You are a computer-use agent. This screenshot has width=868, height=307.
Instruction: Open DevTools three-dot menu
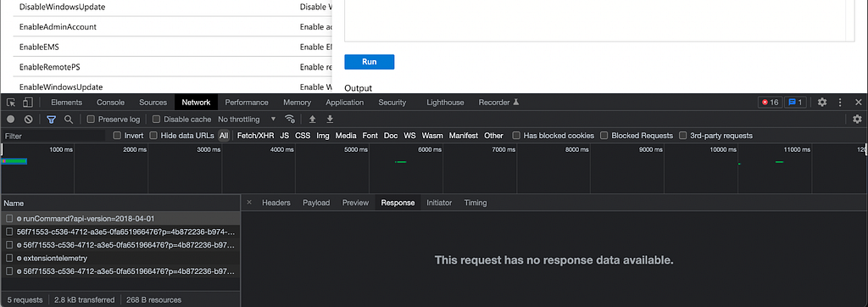[840, 103]
